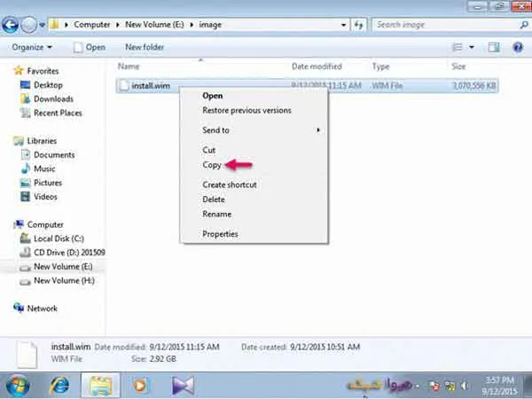
Task: Toggle the preview pane button
Action: (494, 47)
